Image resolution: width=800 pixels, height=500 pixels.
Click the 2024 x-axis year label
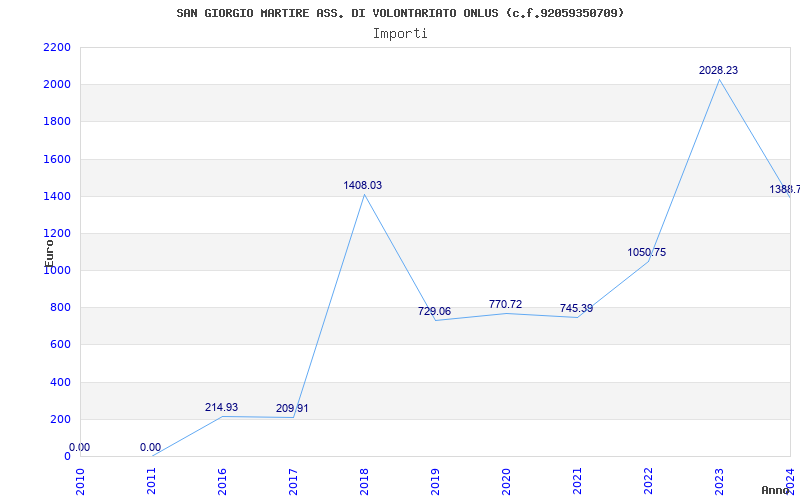click(x=790, y=482)
